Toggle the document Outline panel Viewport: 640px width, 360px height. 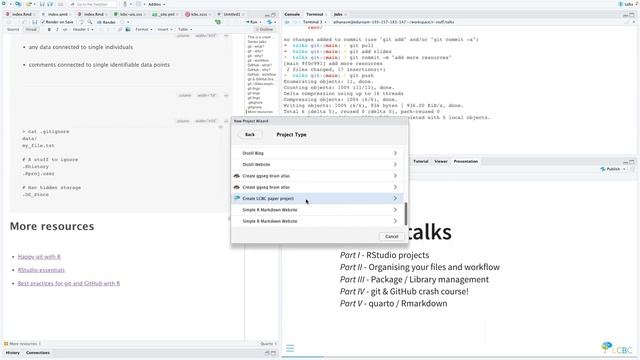click(x=264, y=29)
